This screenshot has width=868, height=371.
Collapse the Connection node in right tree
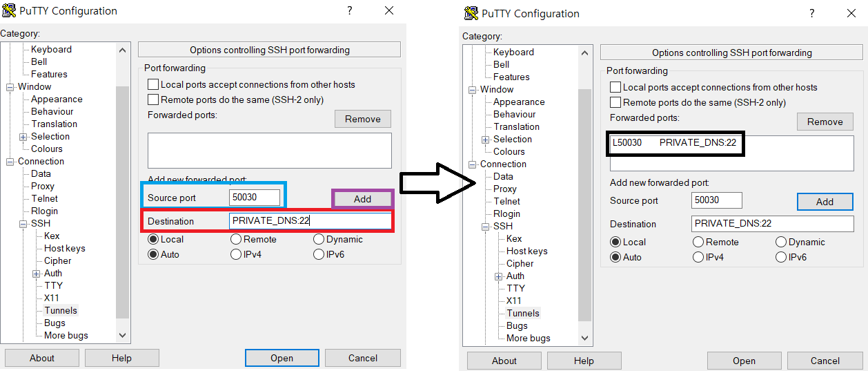(473, 164)
